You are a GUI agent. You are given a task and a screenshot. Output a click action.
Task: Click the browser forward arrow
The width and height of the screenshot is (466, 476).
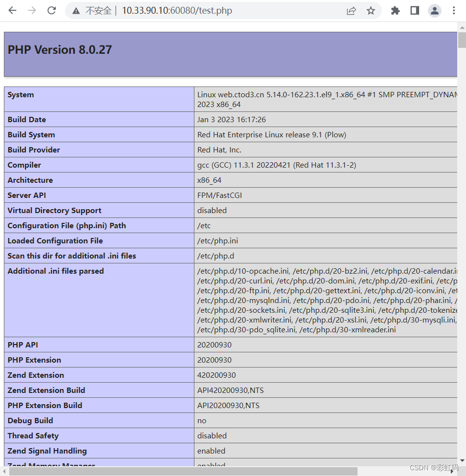click(32, 11)
